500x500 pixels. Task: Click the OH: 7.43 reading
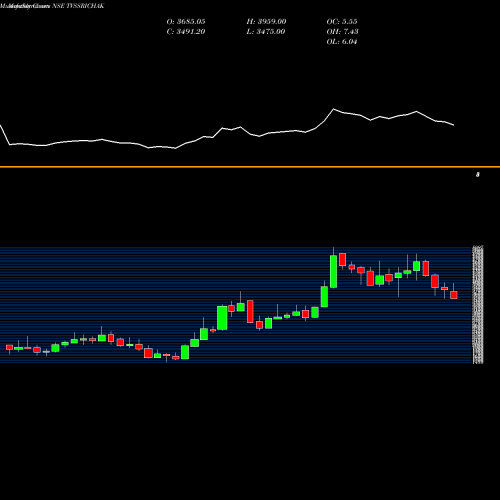click(x=343, y=32)
